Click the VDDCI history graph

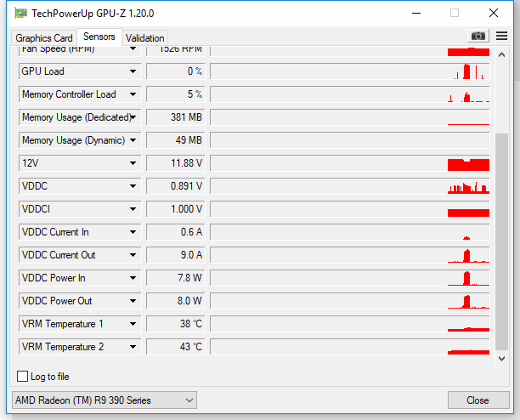tap(350, 209)
